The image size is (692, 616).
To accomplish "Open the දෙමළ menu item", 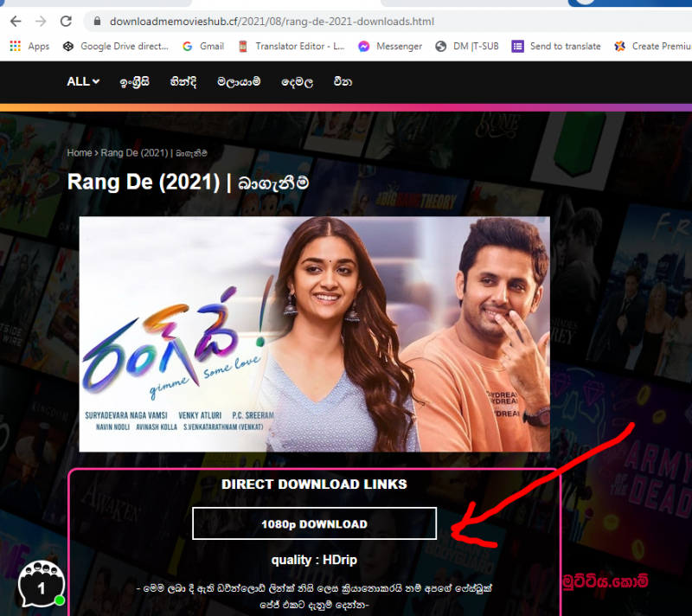I will (298, 82).
